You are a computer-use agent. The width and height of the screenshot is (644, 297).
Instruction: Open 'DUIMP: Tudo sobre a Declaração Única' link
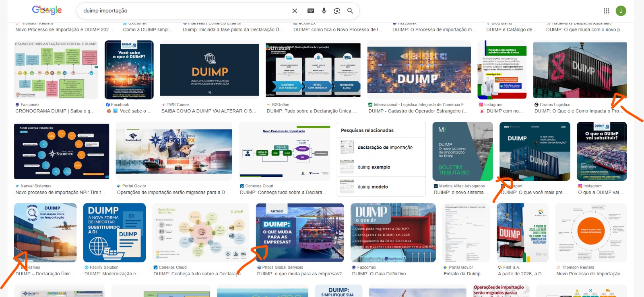pyautogui.click(x=312, y=111)
